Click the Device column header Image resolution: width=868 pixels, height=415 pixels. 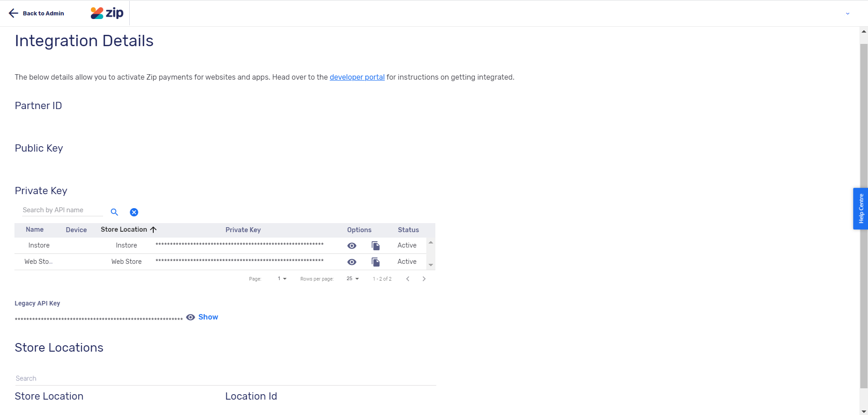pyautogui.click(x=76, y=230)
